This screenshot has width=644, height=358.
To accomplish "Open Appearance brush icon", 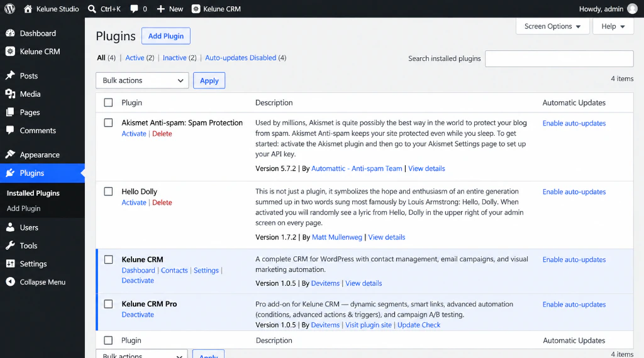I will click(x=10, y=155).
